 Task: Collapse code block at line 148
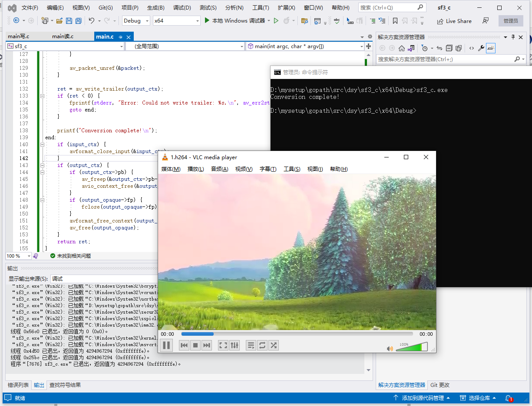pos(41,200)
